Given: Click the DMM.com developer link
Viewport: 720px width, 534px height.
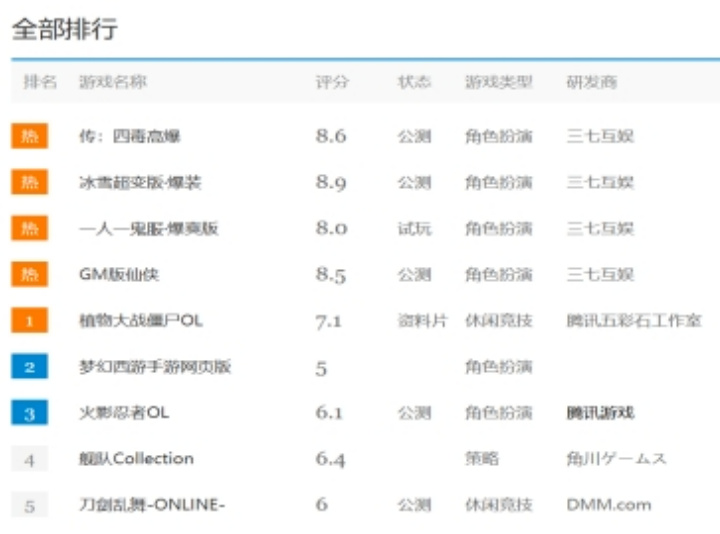Looking at the screenshot, I should (608, 505).
